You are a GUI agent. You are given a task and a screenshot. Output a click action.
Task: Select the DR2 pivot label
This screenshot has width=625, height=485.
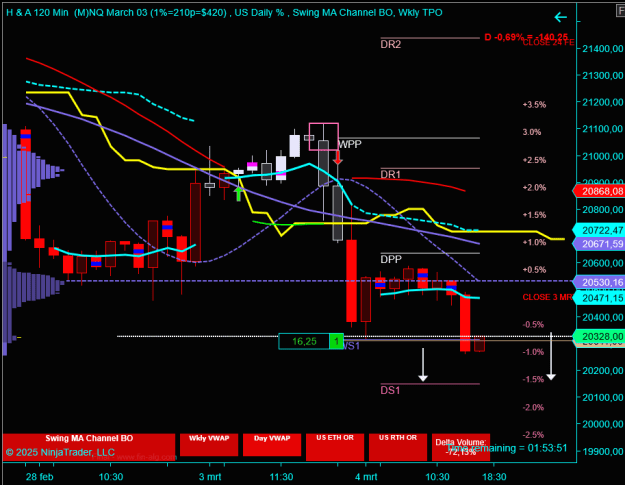(x=391, y=44)
